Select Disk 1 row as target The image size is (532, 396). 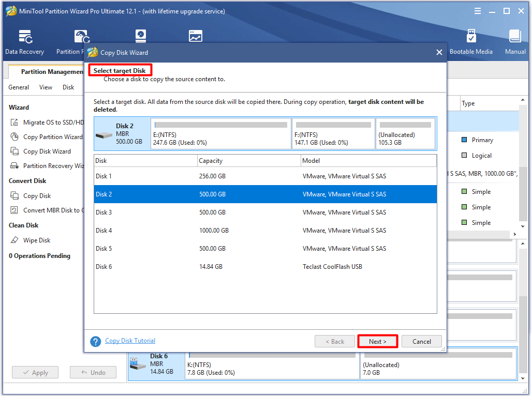point(265,176)
